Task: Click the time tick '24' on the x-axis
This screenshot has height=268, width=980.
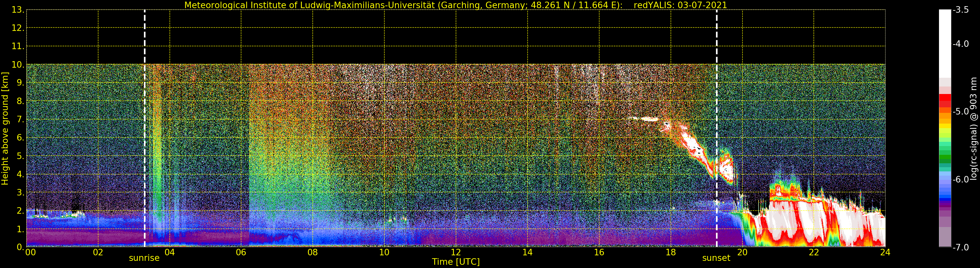Action: (x=885, y=252)
